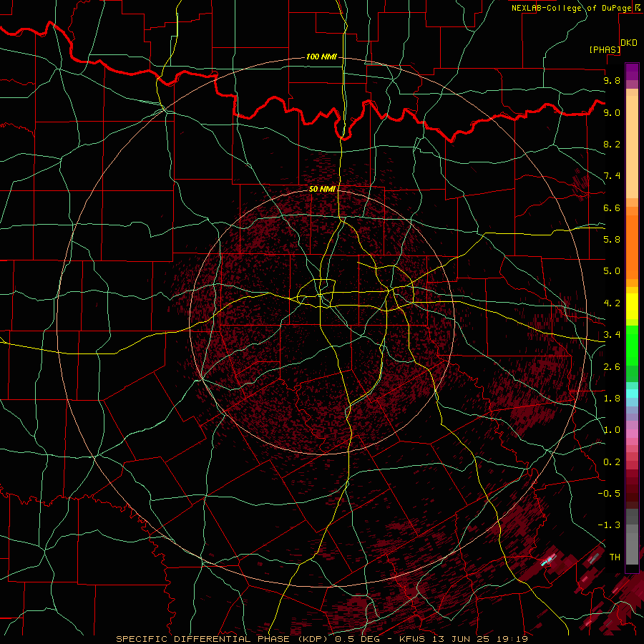Click the 9.8 value on the color scale
This screenshot has width=644, height=644.
coord(612,80)
